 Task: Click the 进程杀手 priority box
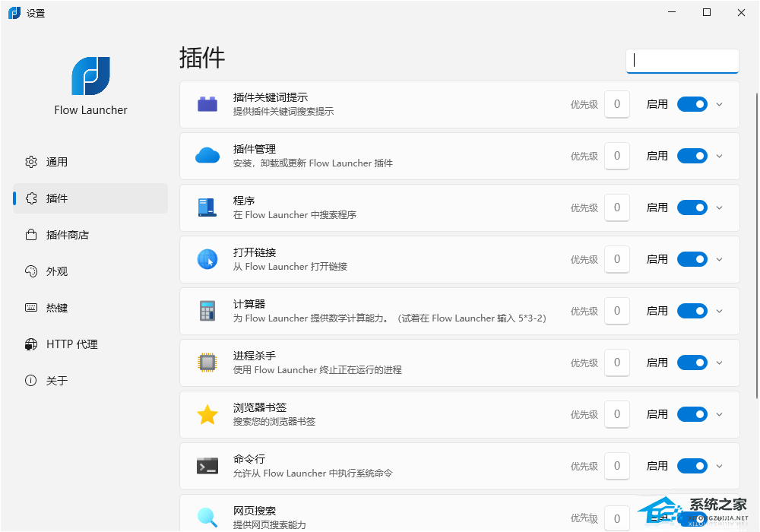(617, 363)
